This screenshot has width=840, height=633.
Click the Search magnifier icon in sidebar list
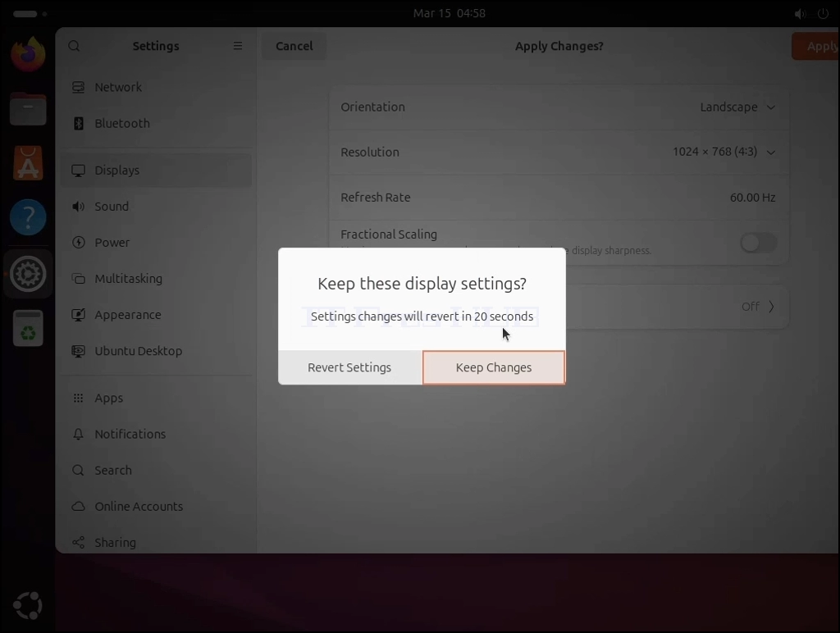tap(78, 470)
